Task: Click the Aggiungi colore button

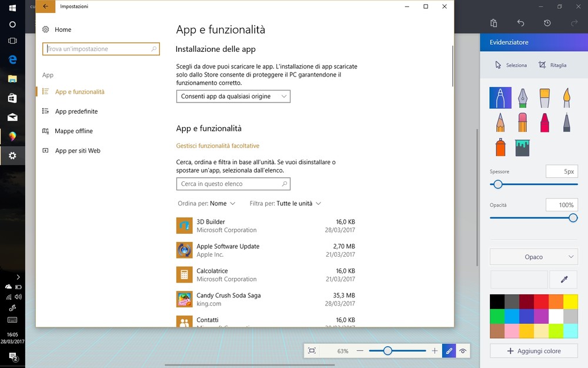Action: click(534, 351)
